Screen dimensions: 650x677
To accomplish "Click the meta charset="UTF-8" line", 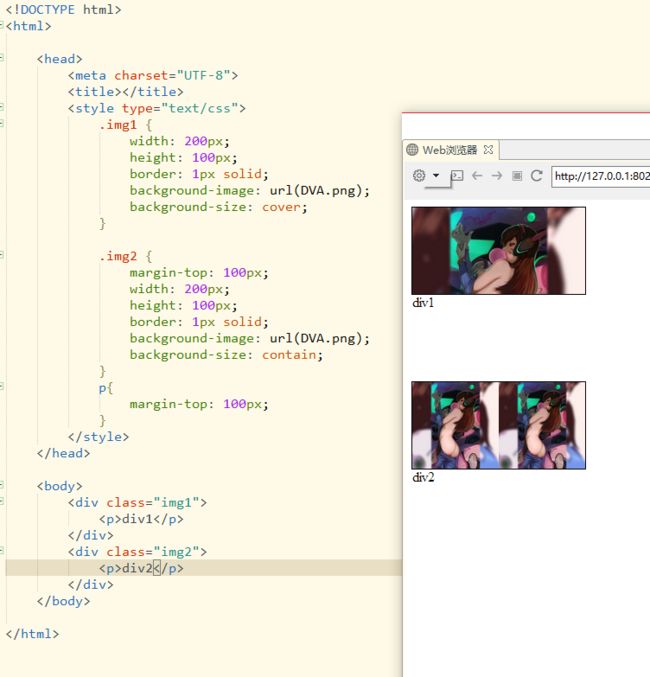I will click(153, 76).
